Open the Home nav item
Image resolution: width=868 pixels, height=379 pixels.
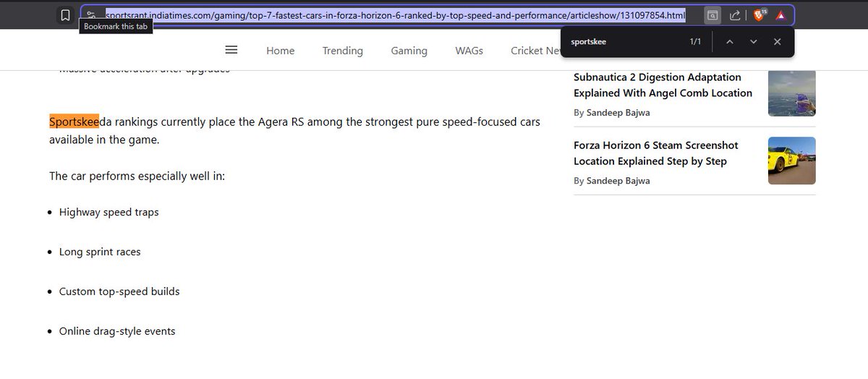[x=281, y=51]
